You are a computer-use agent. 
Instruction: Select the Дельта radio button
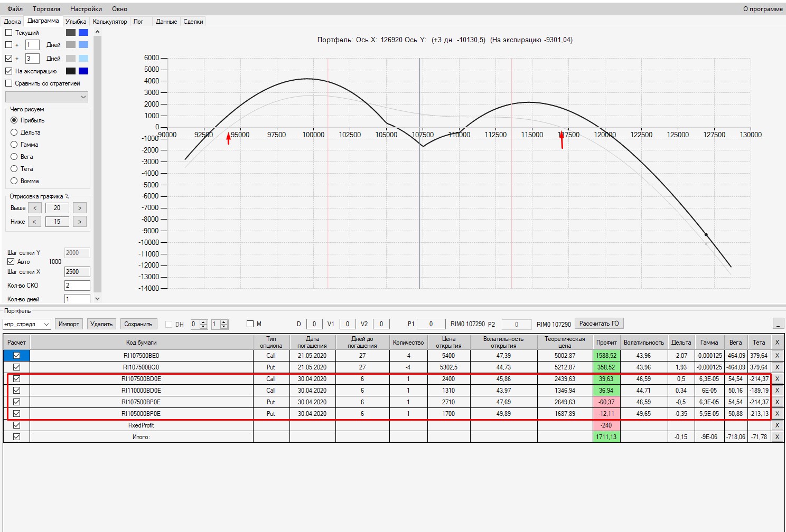click(14, 132)
